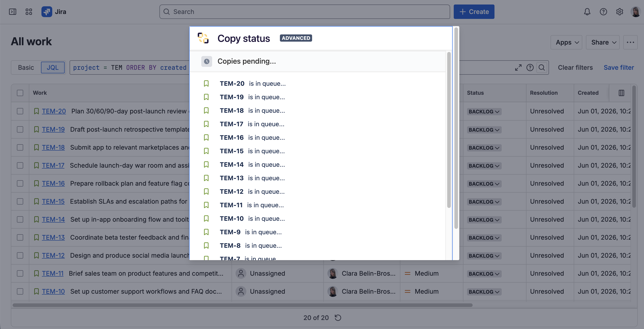Open the BACKLOG status dropdown for TEM-11
Image resolution: width=644 pixels, height=329 pixels.
coord(484,274)
